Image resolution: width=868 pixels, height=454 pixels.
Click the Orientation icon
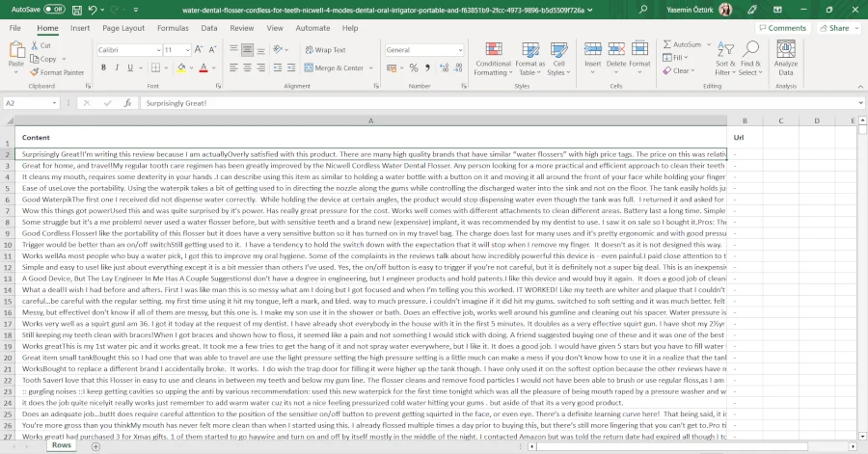coord(278,50)
